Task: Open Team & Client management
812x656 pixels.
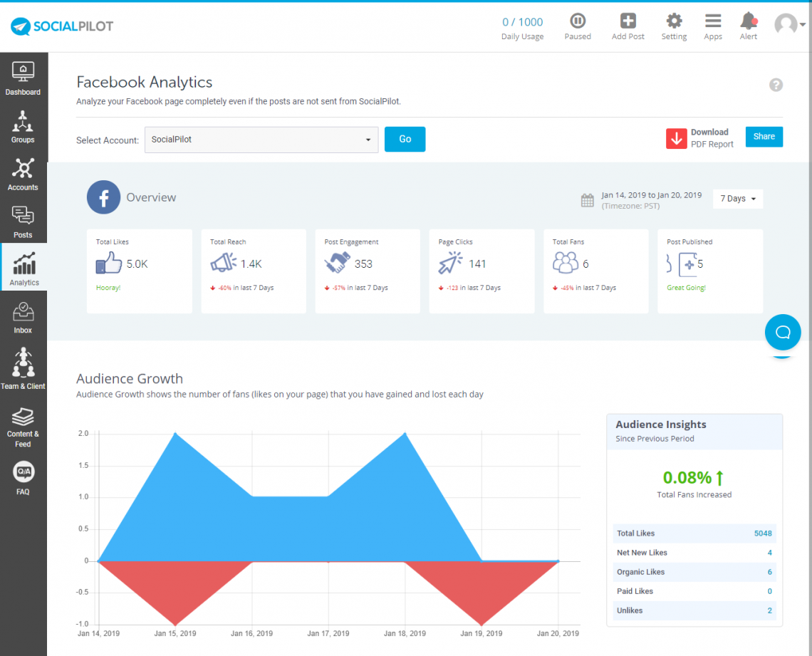Action: click(x=23, y=367)
